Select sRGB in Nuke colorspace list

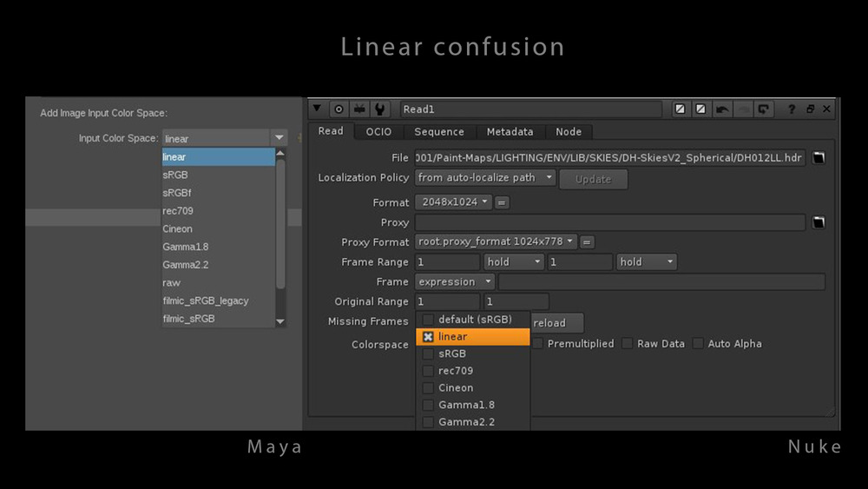coord(452,354)
